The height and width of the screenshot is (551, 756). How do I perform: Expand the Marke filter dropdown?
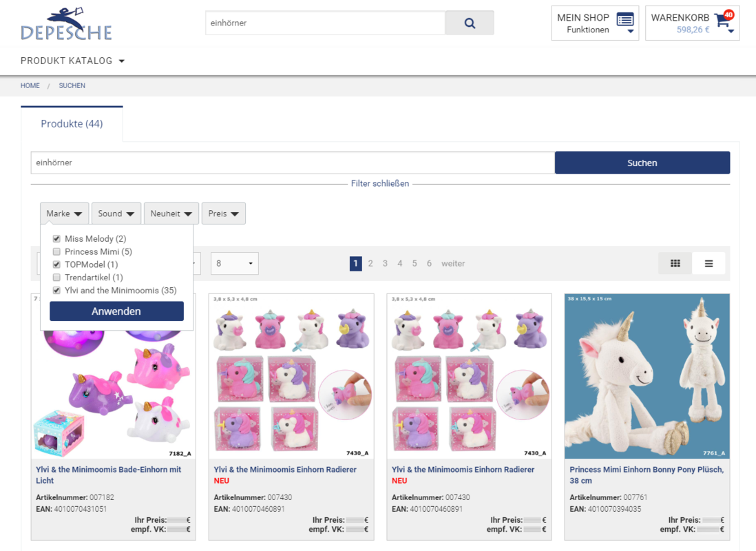pyautogui.click(x=64, y=214)
